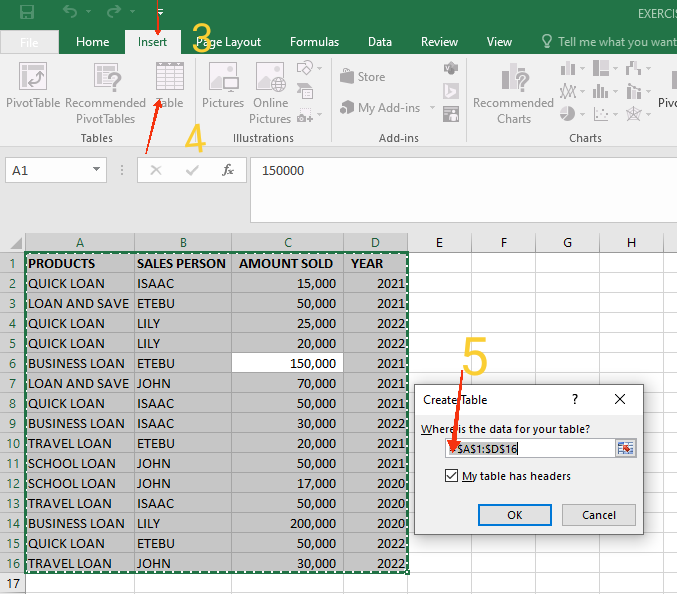Click the formula bar showing 150000
Image resolution: width=677 pixels, height=594 pixels.
coord(464,190)
